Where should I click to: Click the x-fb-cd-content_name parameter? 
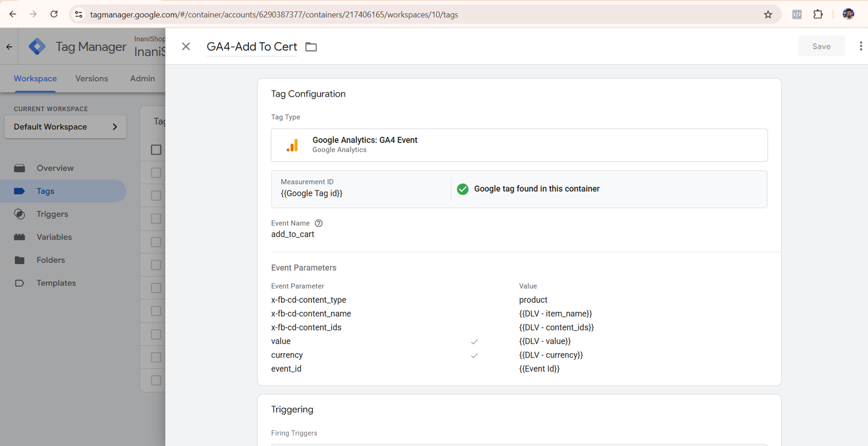pos(311,314)
